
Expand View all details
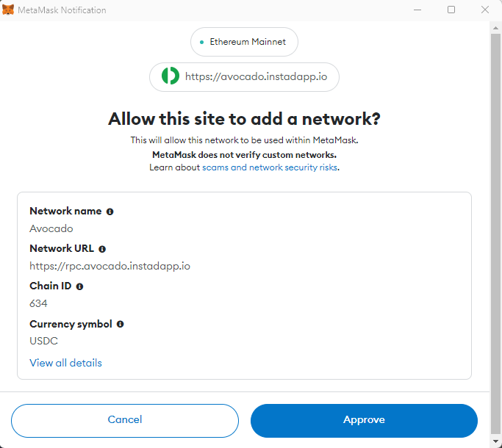pos(65,363)
